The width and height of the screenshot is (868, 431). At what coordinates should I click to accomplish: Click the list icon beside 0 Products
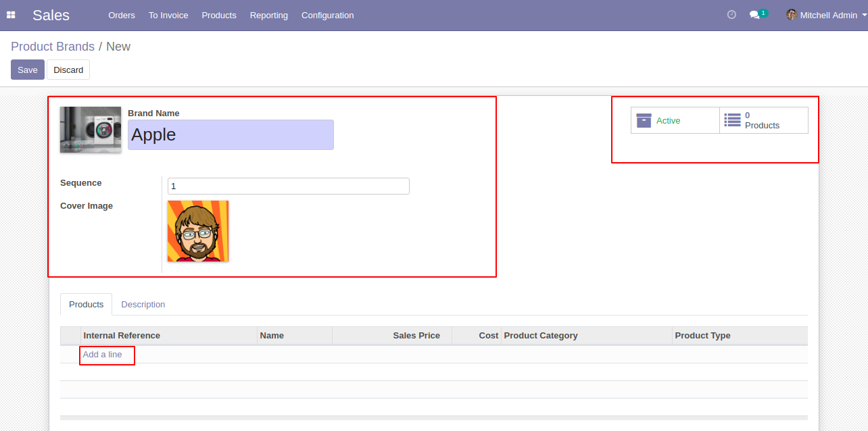click(x=732, y=120)
